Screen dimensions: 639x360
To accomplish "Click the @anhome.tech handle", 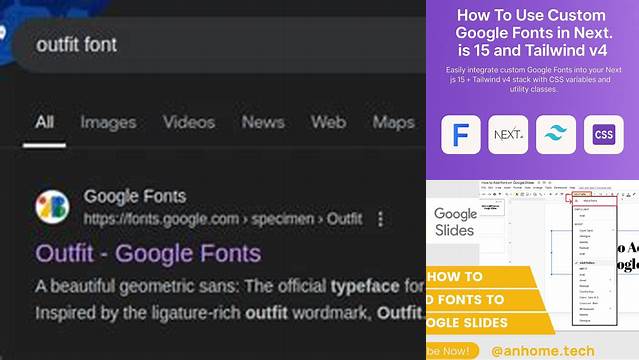I will click(x=543, y=351).
